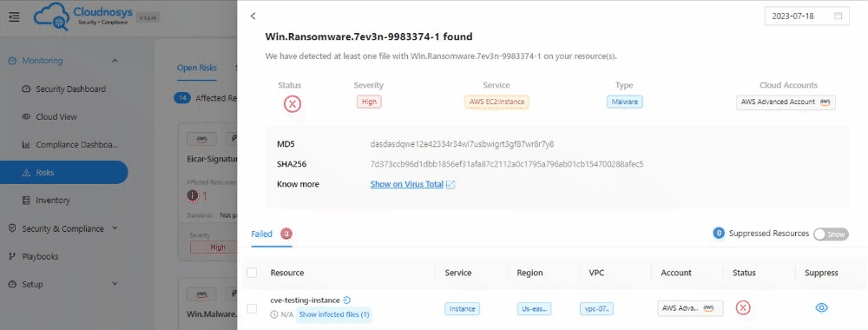Image resolution: width=868 pixels, height=330 pixels.
Task: Click the 0 suppressed resources count badge
Action: coord(719,234)
